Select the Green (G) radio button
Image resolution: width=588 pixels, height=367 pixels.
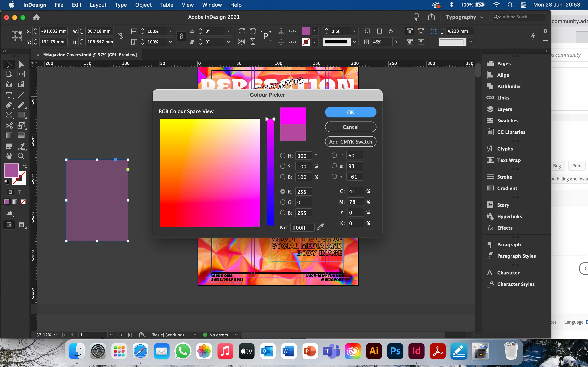(283, 202)
